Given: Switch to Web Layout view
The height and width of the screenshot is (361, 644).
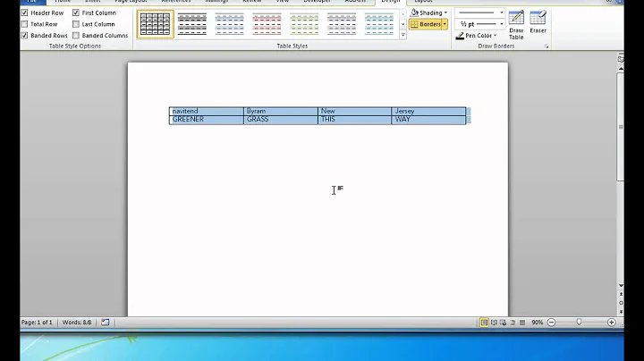Looking at the screenshot, I should click(x=503, y=323).
